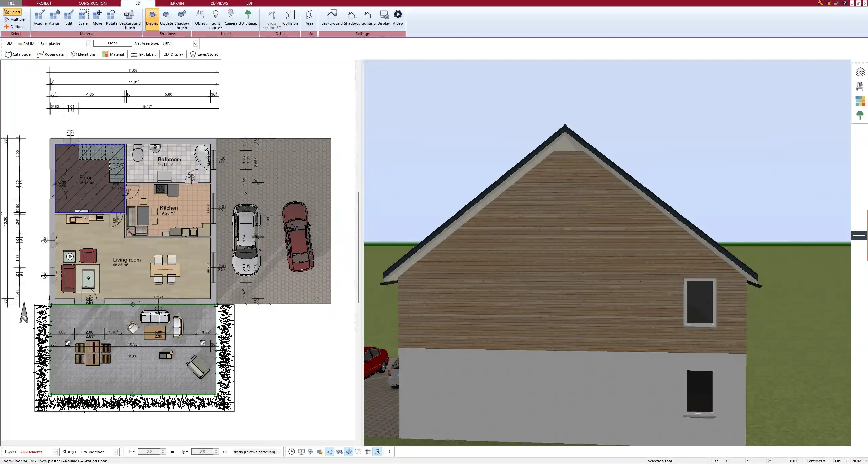Toggle the roof visibility icon in bottom bar
Image resolution: width=868 pixels, height=464 pixels.
coord(329,452)
